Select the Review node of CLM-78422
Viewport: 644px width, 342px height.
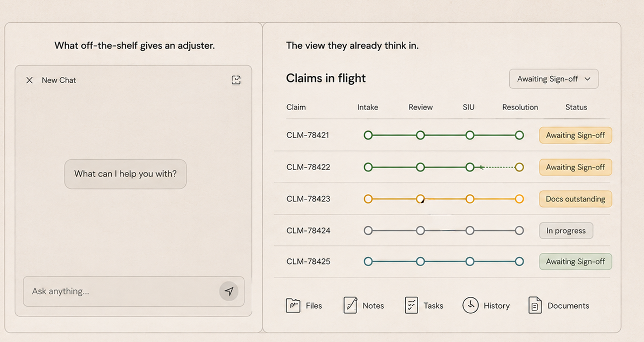coord(421,167)
